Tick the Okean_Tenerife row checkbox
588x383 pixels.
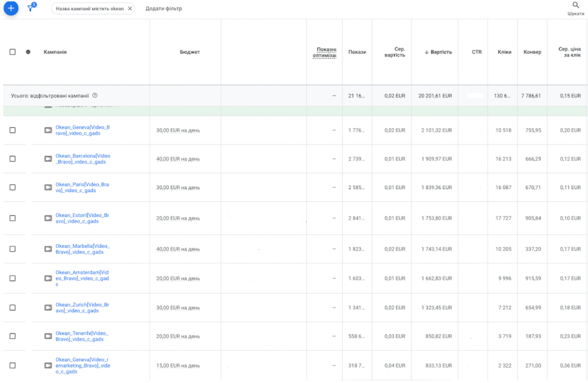[12, 336]
